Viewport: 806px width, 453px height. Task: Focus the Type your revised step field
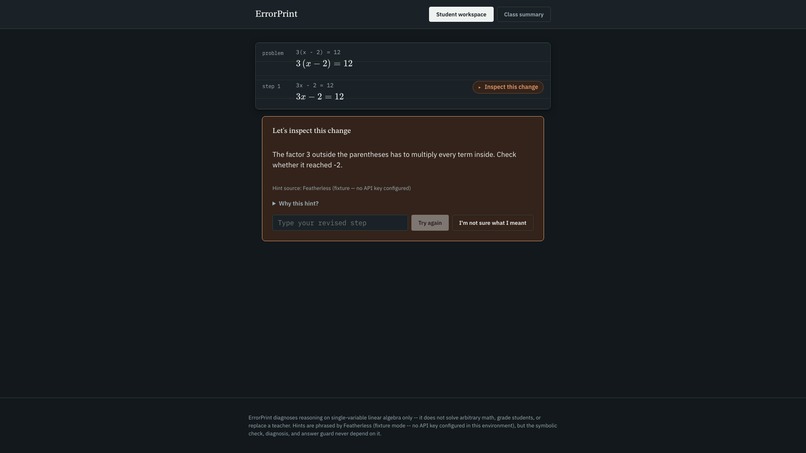(x=340, y=223)
